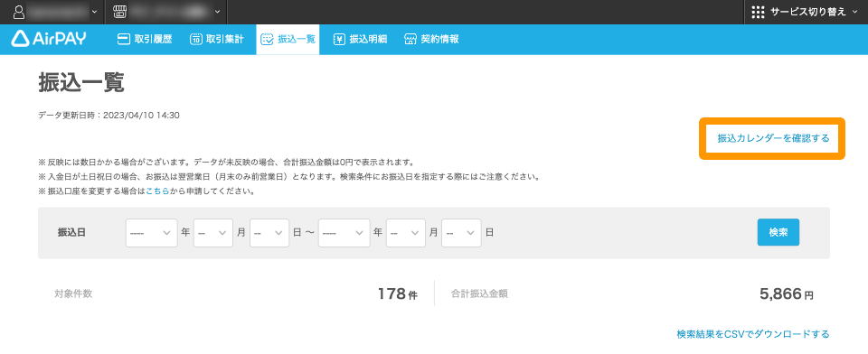Click the 合計振込金額 label

click(x=479, y=293)
